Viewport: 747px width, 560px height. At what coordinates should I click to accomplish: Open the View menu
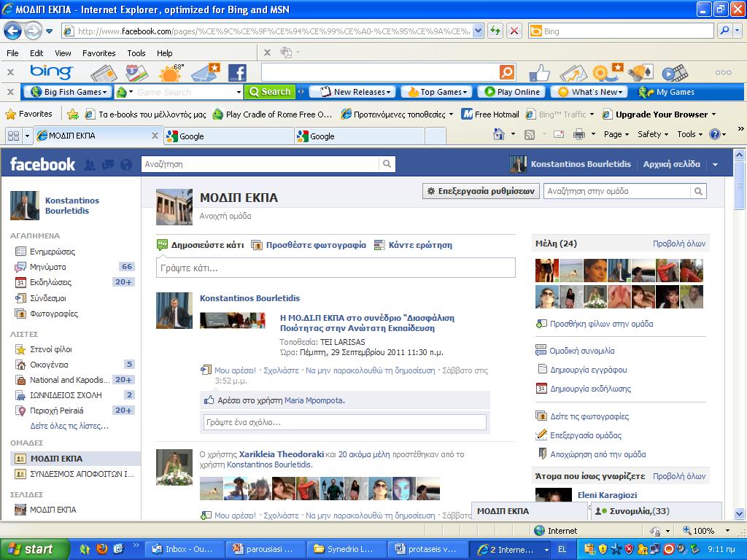point(63,53)
